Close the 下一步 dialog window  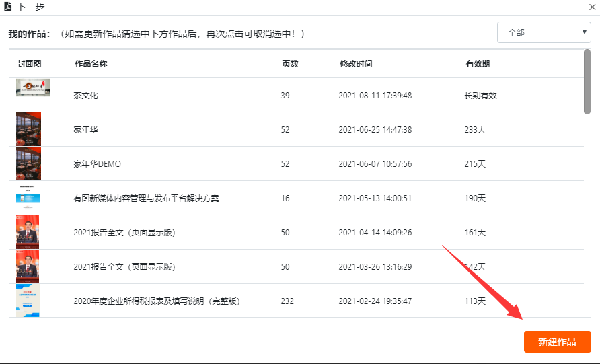(x=591, y=7)
